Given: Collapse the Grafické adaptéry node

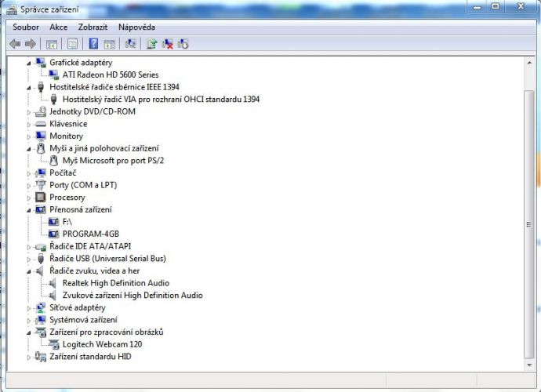Looking at the screenshot, I should (x=29, y=64).
